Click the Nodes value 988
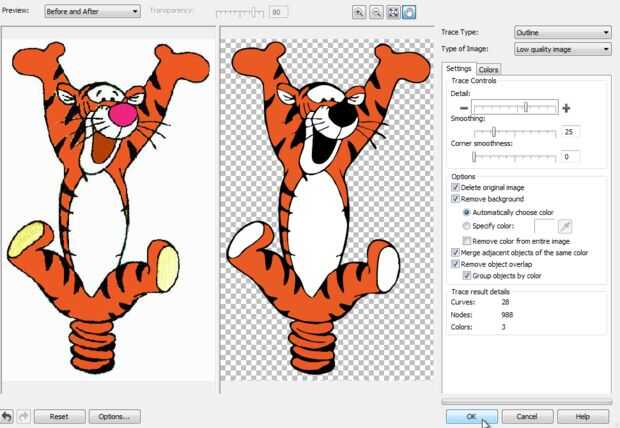The image size is (620, 428). pyautogui.click(x=507, y=315)
